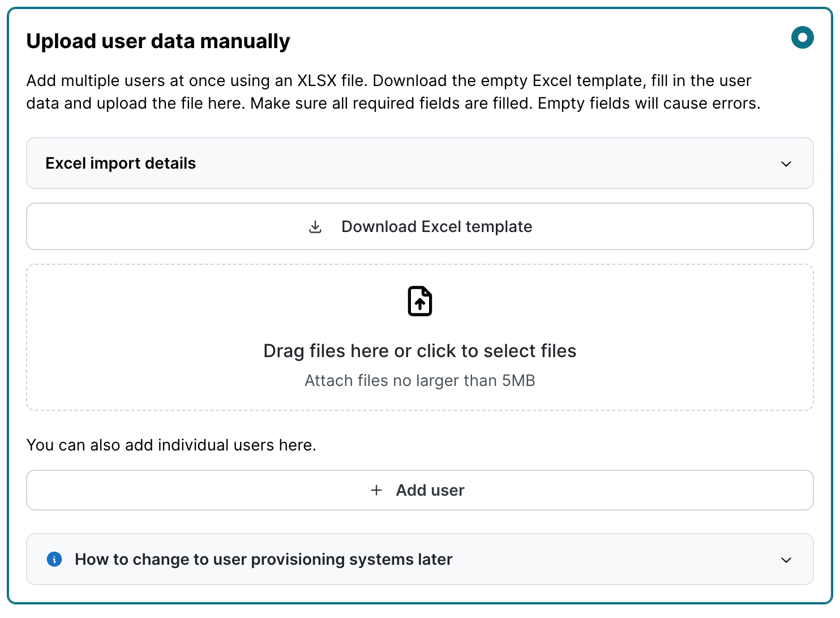Select the Upload user data manually radio button
Image resolution: width=840 pixels, height=618 pixels.
[802, 38]
